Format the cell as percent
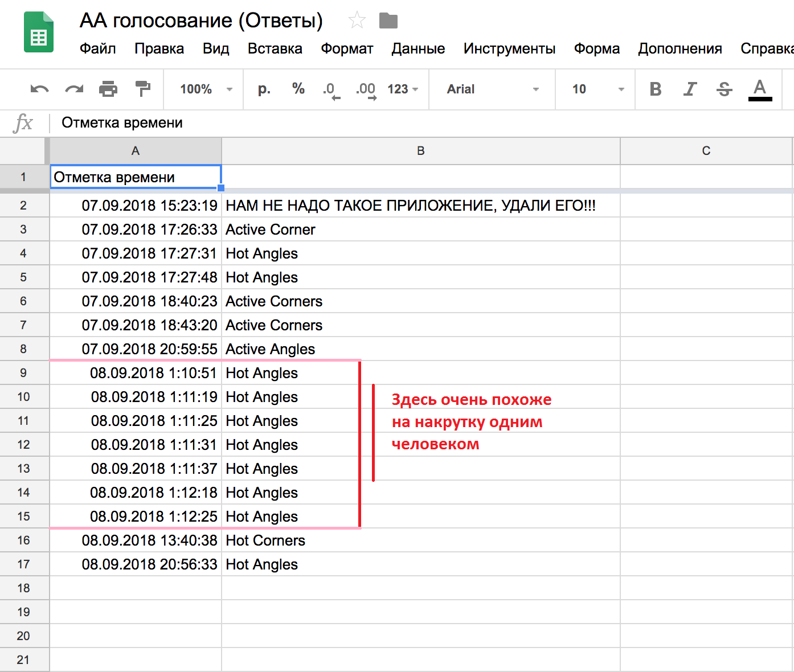Screen dimensions: 794x672 (x=298, y=89)
